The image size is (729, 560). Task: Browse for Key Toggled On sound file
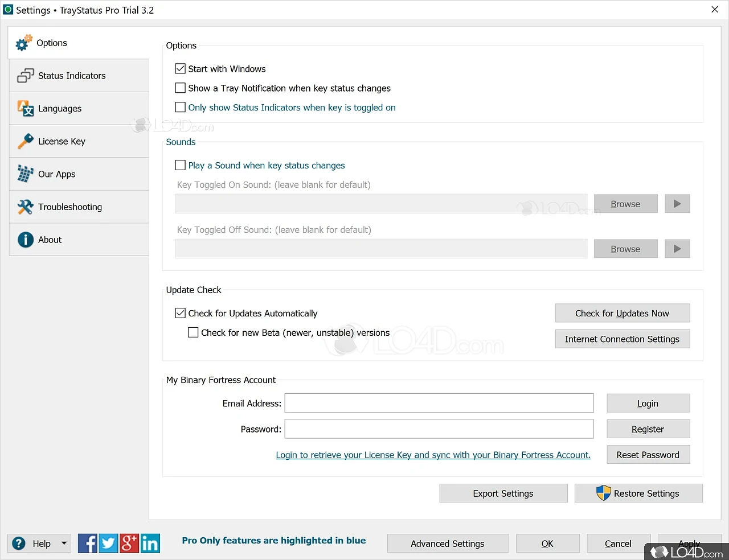(625, 204)
